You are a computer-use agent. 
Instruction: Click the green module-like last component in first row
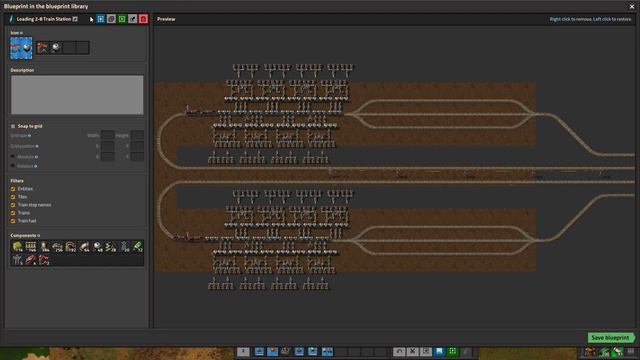pyautogui.click(x=138, y=247)
